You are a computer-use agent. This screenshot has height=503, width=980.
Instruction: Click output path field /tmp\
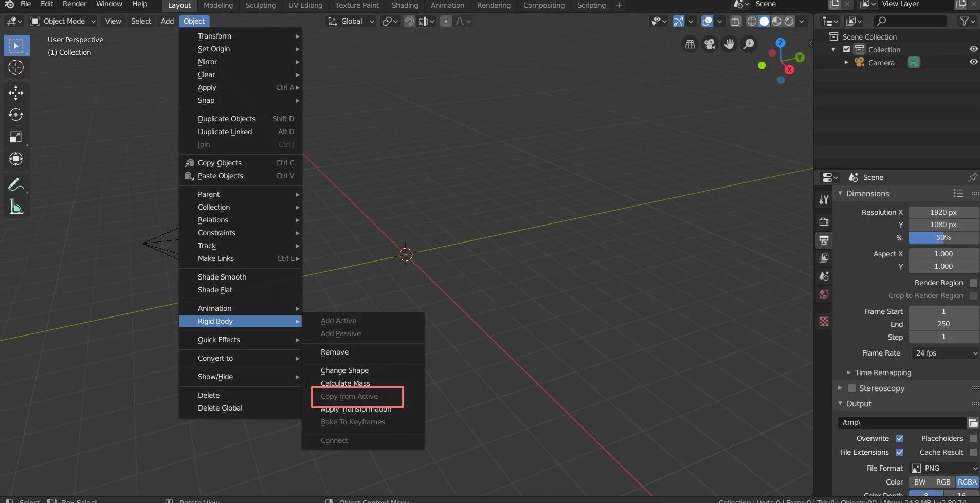tap(902, 423)
